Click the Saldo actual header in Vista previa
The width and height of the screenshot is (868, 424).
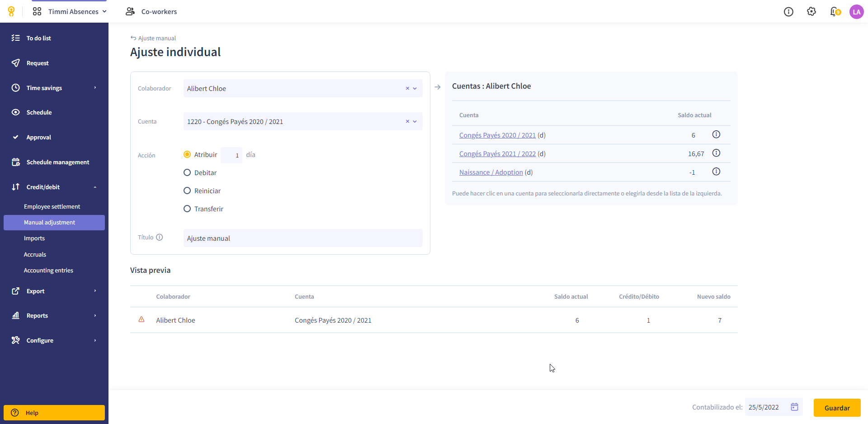tap(571, 297)
